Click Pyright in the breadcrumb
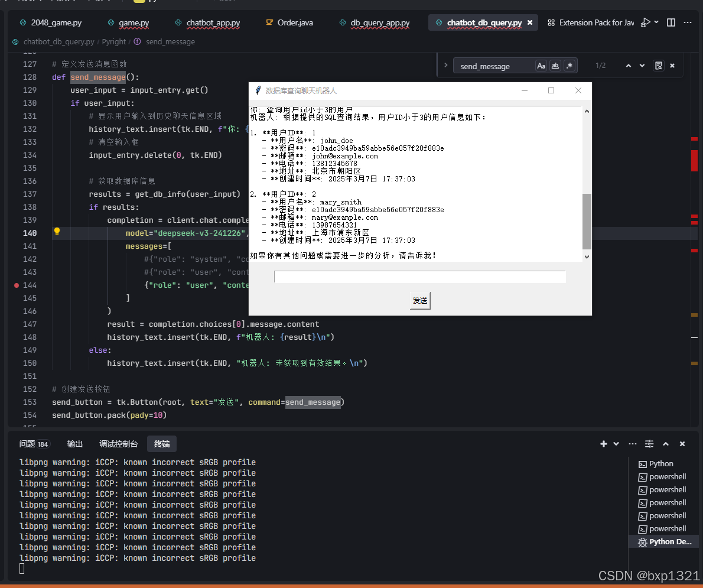Viewport: 703px width, 588px height. 114,42
